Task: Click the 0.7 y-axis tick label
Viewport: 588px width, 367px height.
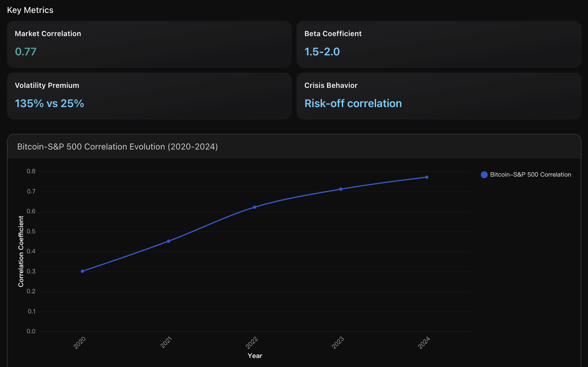Action: click(x=31, y=191)
